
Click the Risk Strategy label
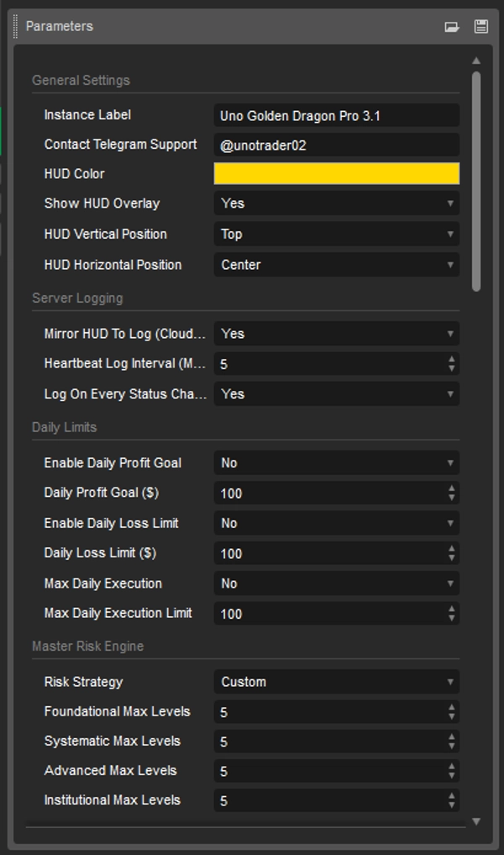tap(83, 682)
